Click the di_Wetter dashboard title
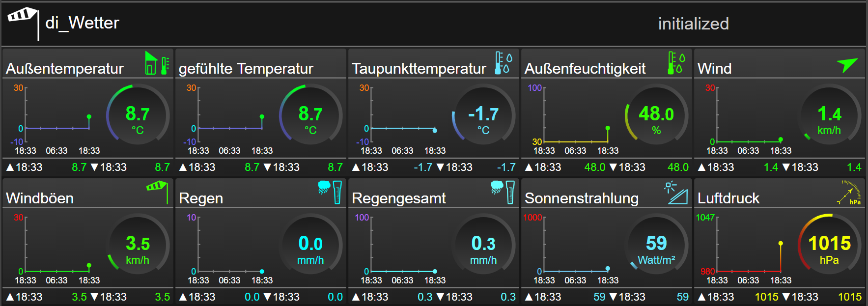This screenshot has width=868, height=306. 82,23
